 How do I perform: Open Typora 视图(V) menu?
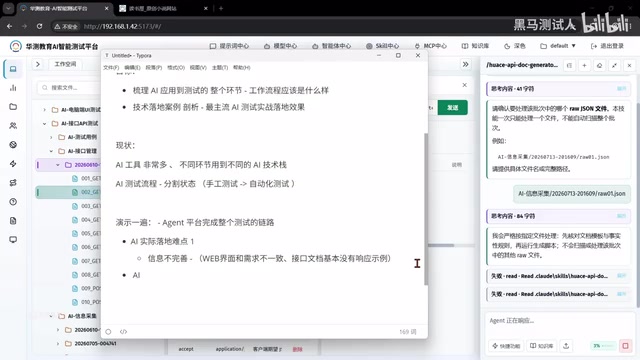coord(198,67)
